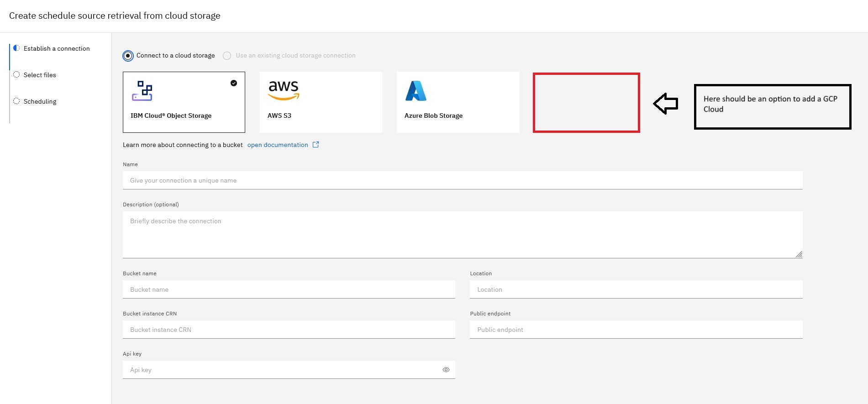
Task: Click the Scheduling step circle icon
Action: pyautogui.click(x=16, y=101)
